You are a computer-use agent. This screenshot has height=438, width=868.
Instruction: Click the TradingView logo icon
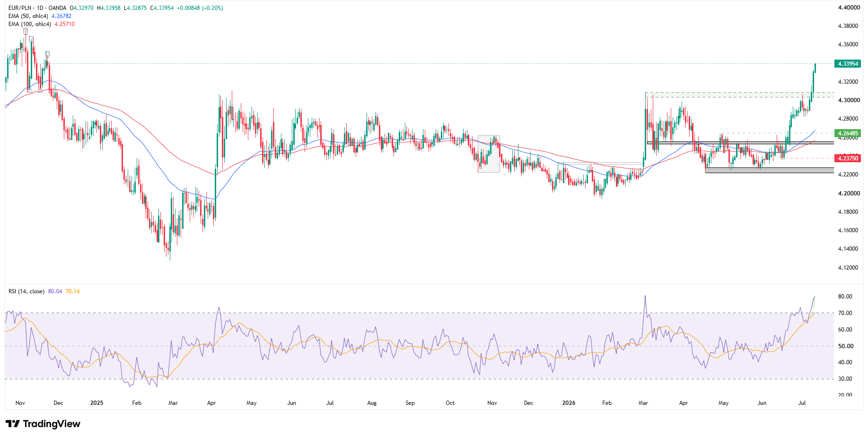pos(13,424)
